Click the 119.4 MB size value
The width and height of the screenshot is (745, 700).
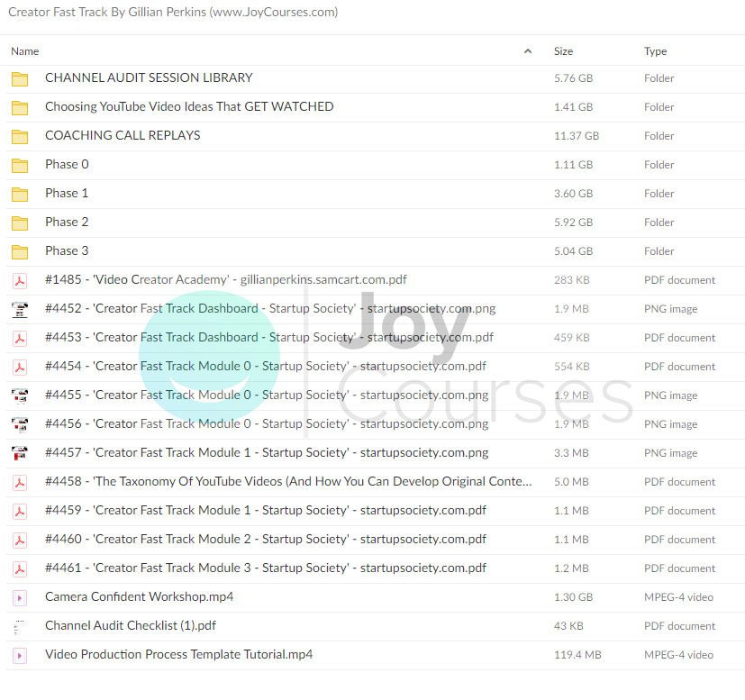577,655
